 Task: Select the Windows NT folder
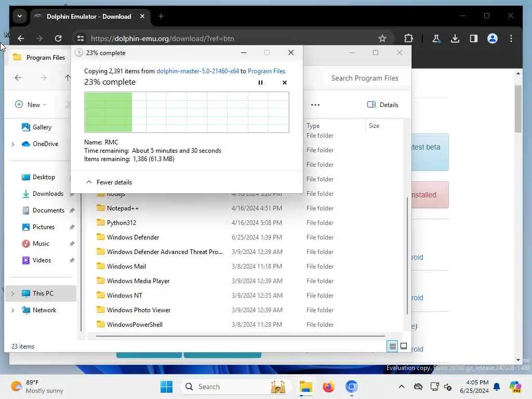pyautogui.click(x=124, y=296)
